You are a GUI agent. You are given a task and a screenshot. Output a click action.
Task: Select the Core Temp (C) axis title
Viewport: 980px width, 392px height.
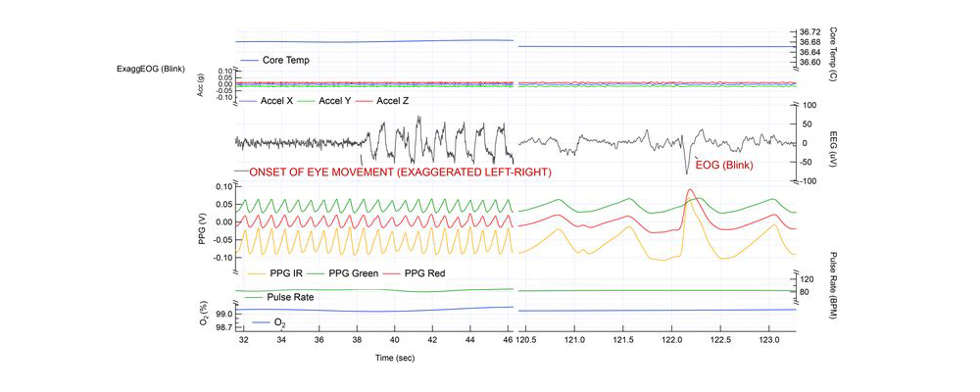click(831, 47)
